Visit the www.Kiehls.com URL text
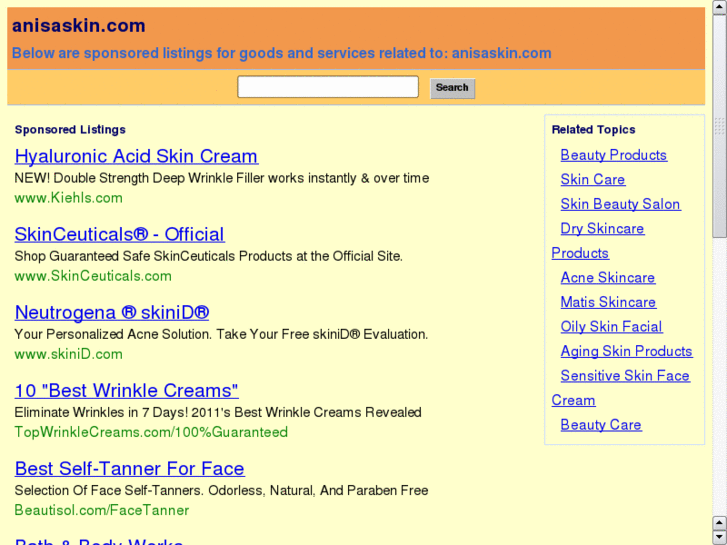 click(x=69, y=198)
